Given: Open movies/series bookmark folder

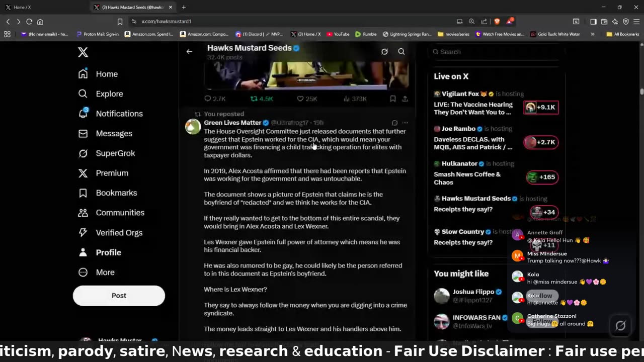Looking at the screenshot, I should pyautogui.click(x=453, y=34).
